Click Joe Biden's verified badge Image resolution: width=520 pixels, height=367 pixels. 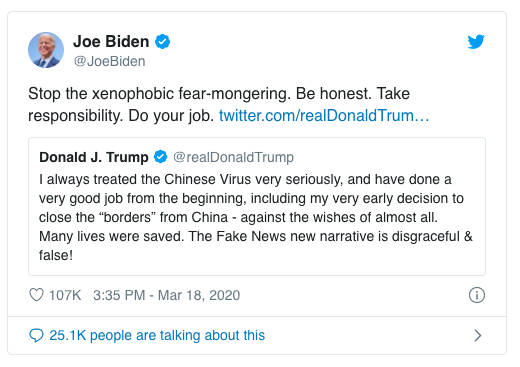point(162,42)
